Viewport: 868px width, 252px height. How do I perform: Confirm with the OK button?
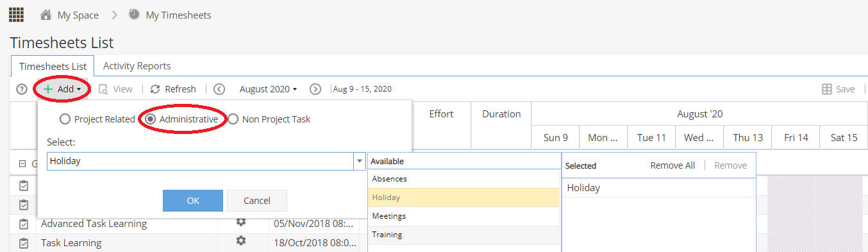tap(193, 201)
